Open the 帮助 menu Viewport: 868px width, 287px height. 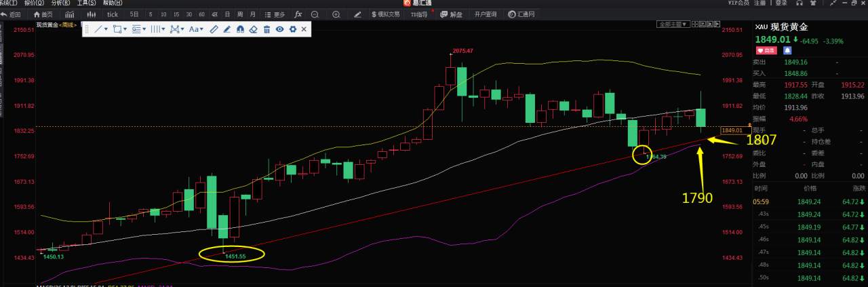tap(113, 3)
